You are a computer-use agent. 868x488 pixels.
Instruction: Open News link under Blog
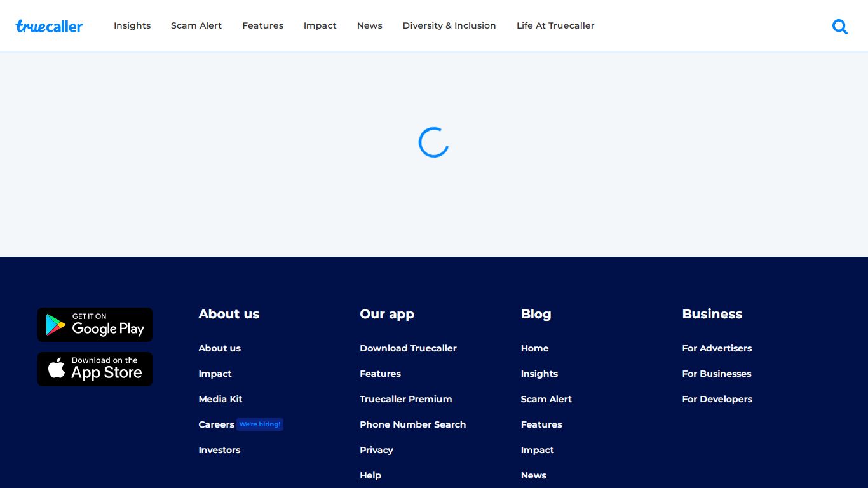pos(534,475)
